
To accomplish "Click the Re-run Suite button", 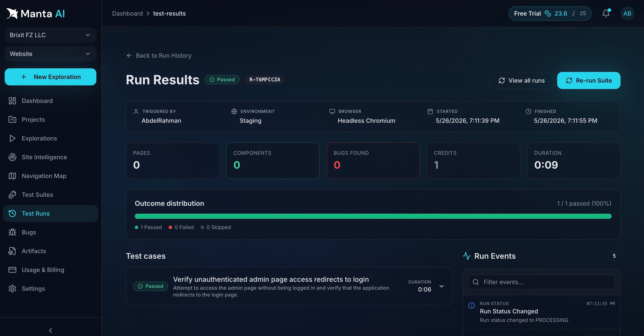I will coord(589,80).
